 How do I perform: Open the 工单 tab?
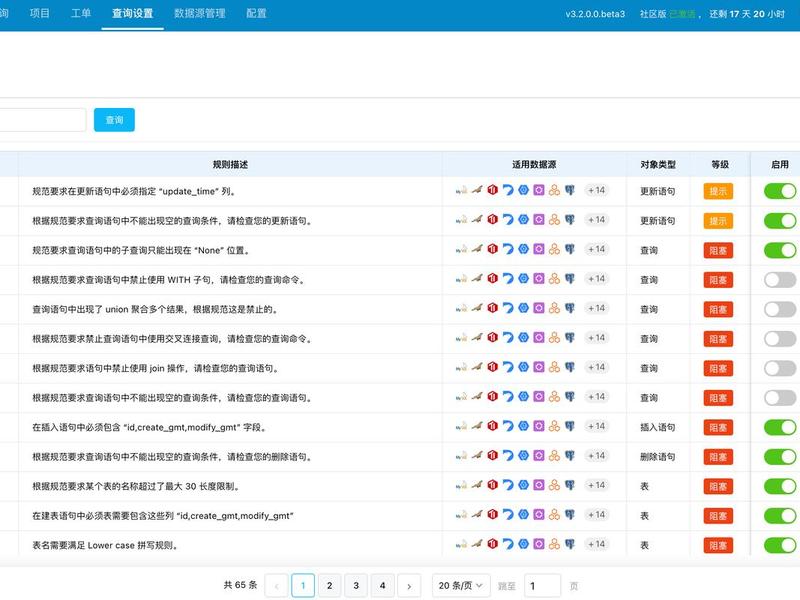[81, 13]
